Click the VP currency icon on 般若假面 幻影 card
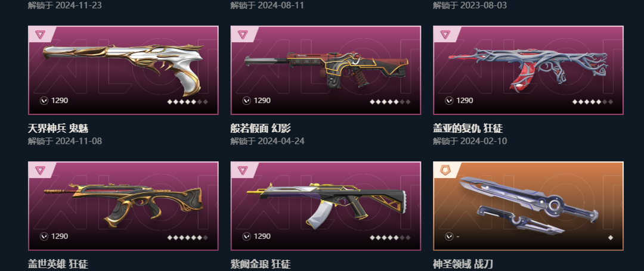Viewport: 644px width, 271px height. tap(246, 101)
